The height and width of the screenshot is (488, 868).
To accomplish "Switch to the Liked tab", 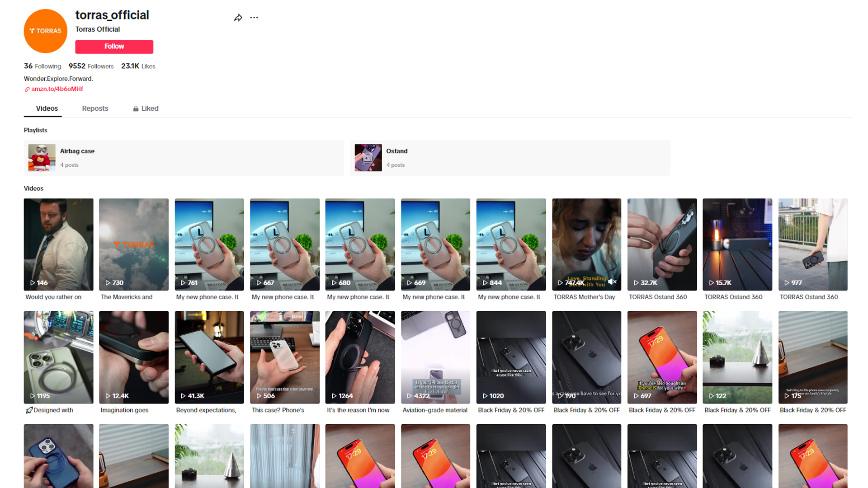I will pyautogui.click(x=145, y=108).
